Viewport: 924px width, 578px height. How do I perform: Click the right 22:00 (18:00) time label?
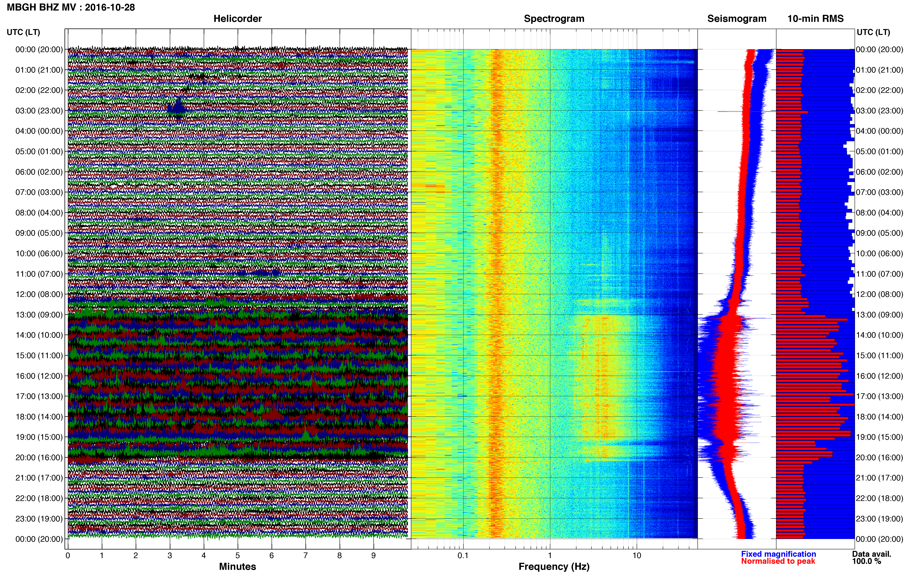[x=879, y=498]
